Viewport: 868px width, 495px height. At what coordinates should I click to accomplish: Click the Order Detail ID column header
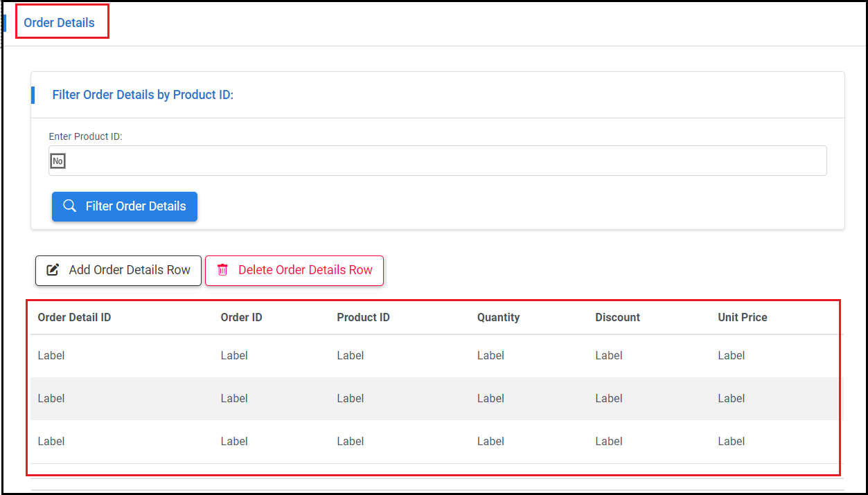pyautogui.click(x=74, y=318)
